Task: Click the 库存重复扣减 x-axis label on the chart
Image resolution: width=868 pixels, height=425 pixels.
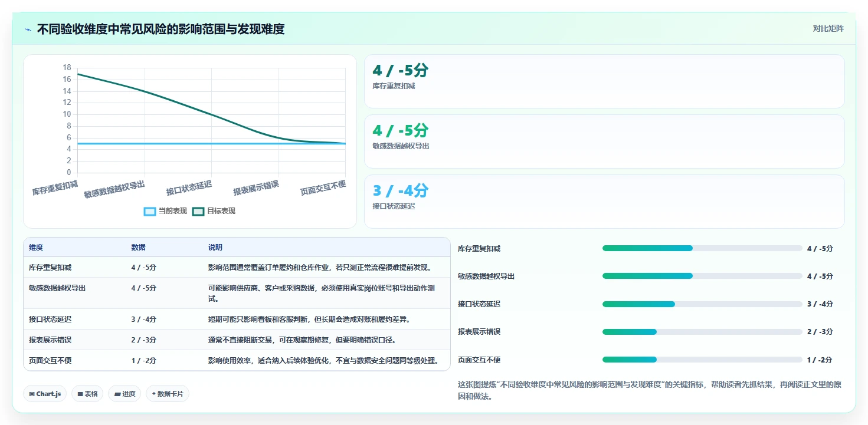Action: (55, 188)
